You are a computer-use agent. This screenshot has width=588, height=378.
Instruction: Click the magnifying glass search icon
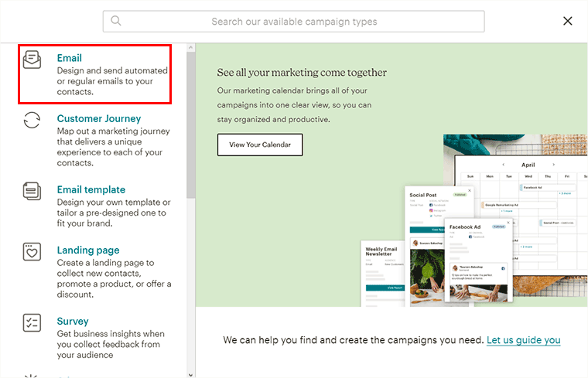116,21
